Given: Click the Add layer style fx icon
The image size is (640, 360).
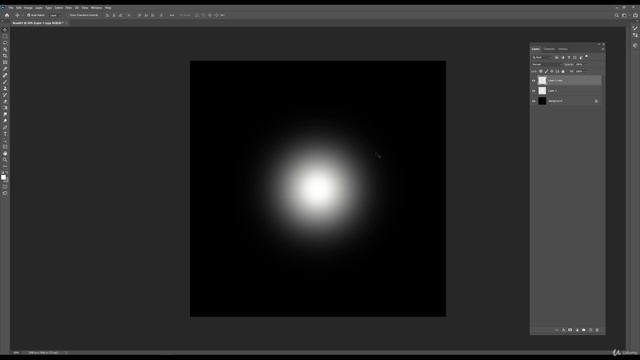Looking at the screenshot, I should [564, 330].
